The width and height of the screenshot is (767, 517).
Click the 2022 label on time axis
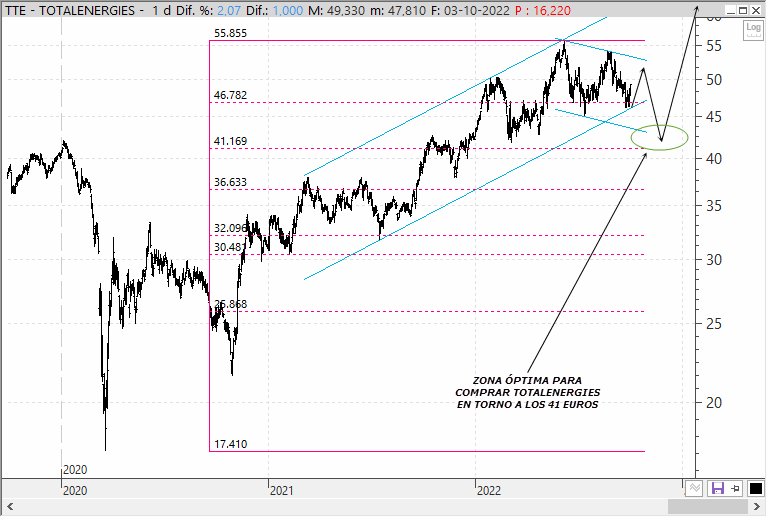[489, 490]
